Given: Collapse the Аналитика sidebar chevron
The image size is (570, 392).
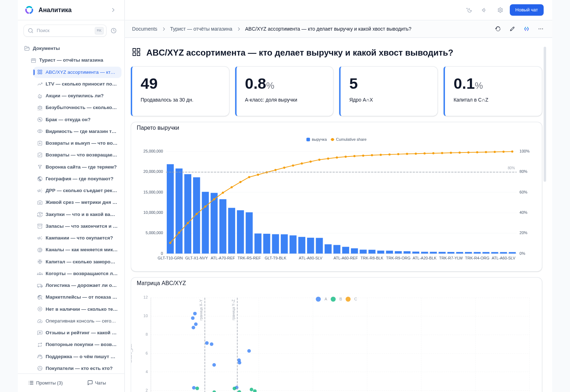Looking at the screenshot, I should [x=113, y=10].
